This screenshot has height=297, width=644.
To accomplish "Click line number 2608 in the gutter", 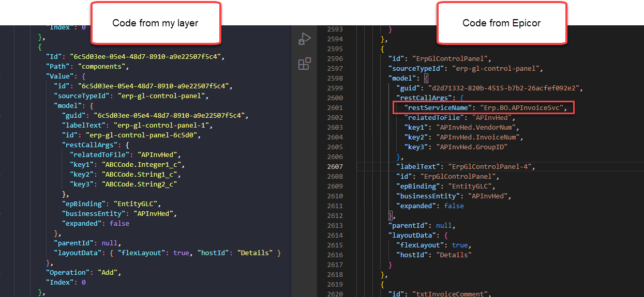I will (x=335, y=177).
